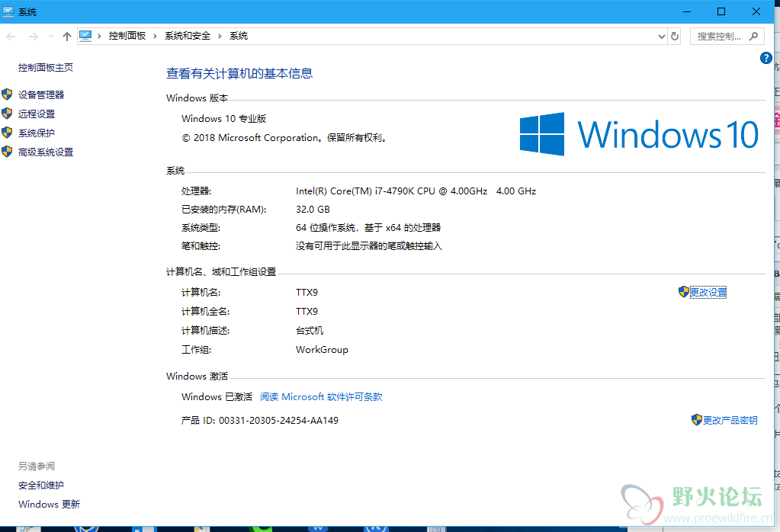Click shield icon beside 设备管理器
Image resolution: width=780 pixels, height=532 pixels.
(7, 94)
